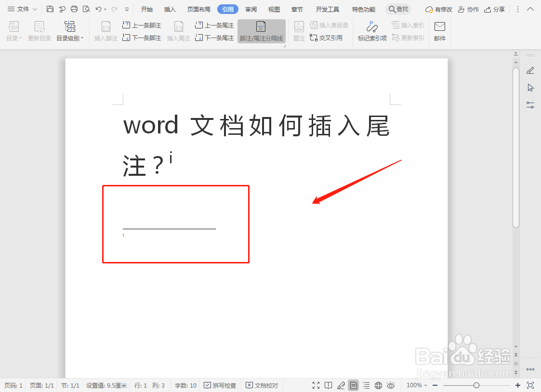Open the three-dot more menu
Screen dimensions: 541x392
(x=517, y=9)
